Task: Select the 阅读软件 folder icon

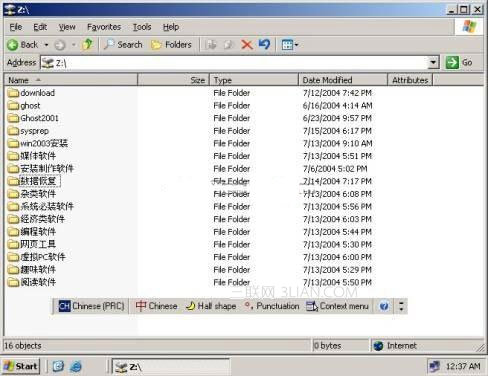Action: [13, 282]
